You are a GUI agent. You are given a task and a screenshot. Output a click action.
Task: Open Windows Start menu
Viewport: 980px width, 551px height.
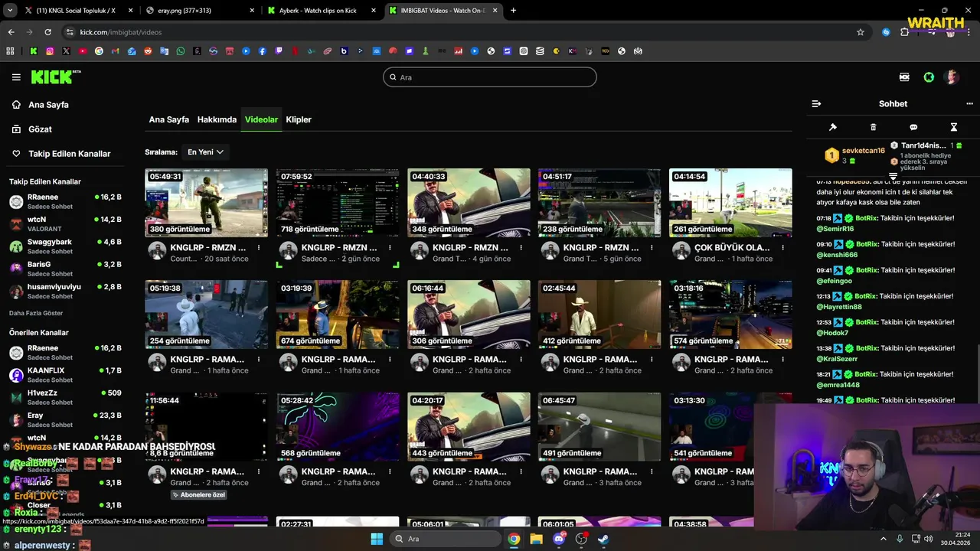pyautogui.click(x=377, y=539)
